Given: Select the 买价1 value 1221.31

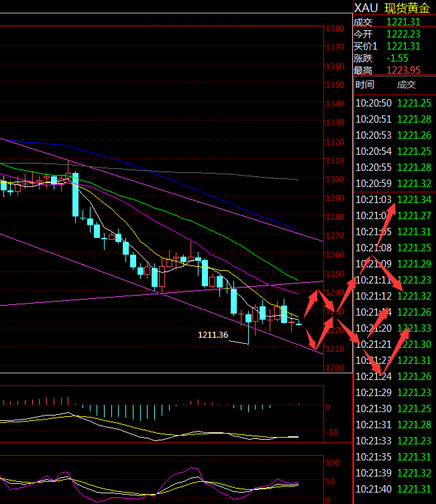Looking at the screenshot, I should point(403,46).
